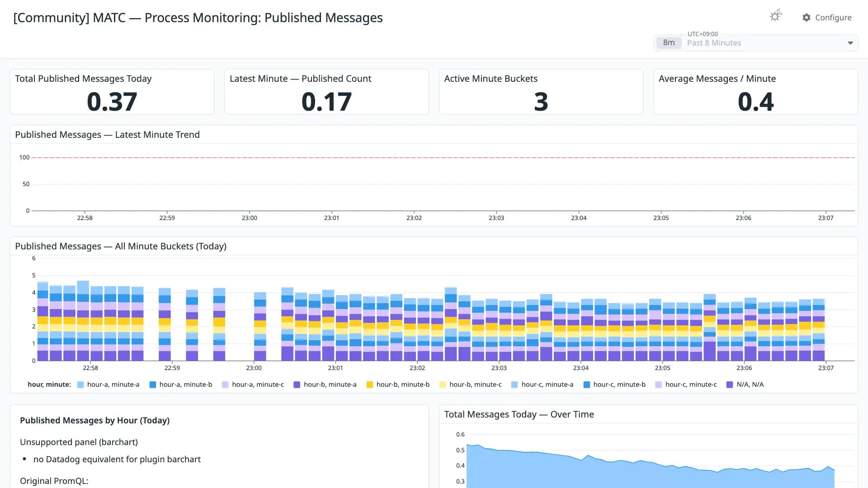Image resolution: width=868 pixels, height=488 pixels.
Task: Click the Original PromQL: label
Action: [54, 481]
